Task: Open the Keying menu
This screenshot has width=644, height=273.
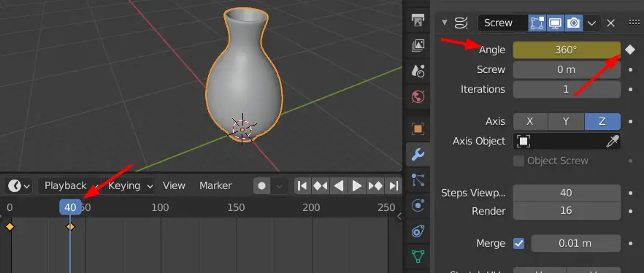Action: [x=129, y=186]
